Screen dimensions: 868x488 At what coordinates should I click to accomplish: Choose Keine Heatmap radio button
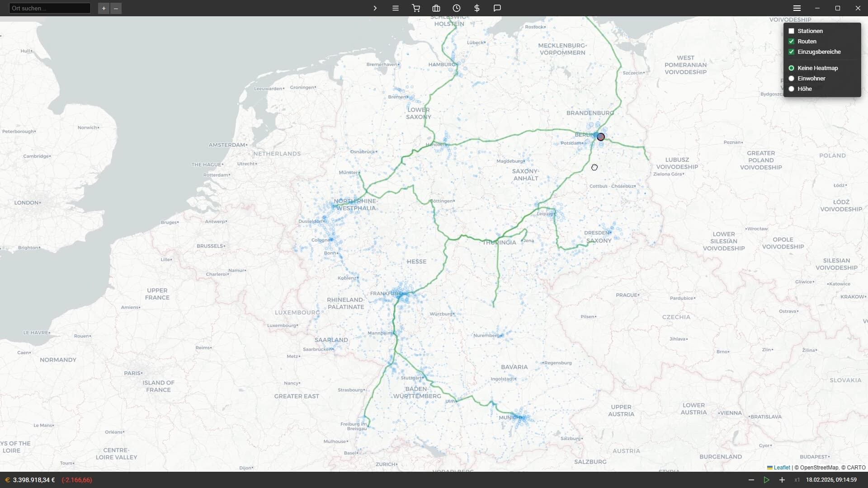791,68
